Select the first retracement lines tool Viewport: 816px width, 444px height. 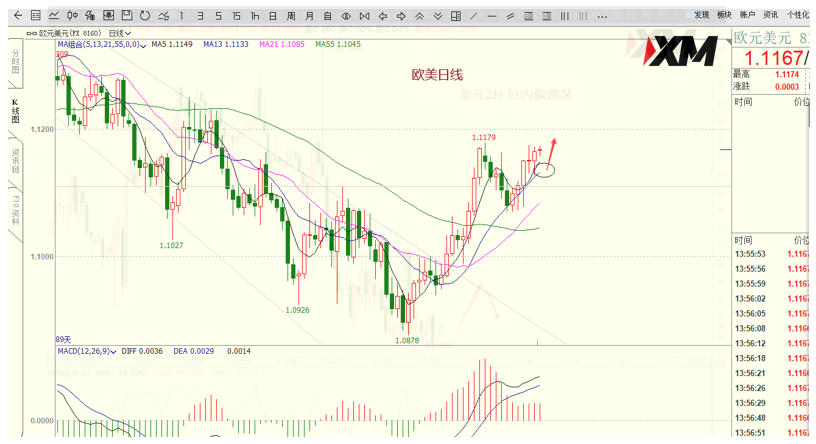528,16
